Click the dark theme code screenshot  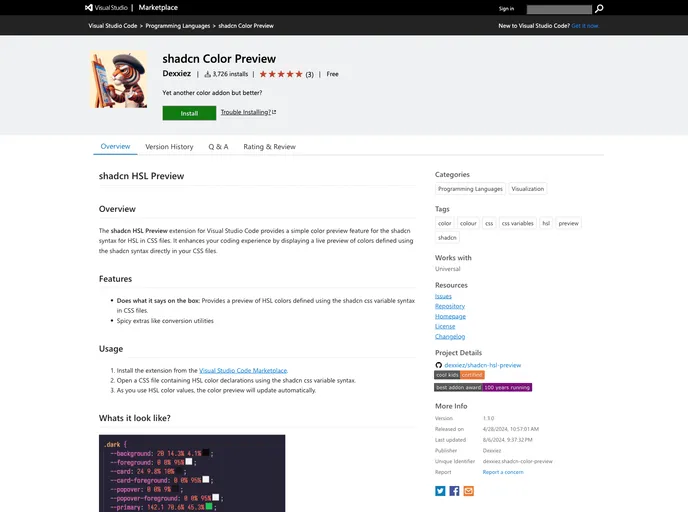[192, 473]
